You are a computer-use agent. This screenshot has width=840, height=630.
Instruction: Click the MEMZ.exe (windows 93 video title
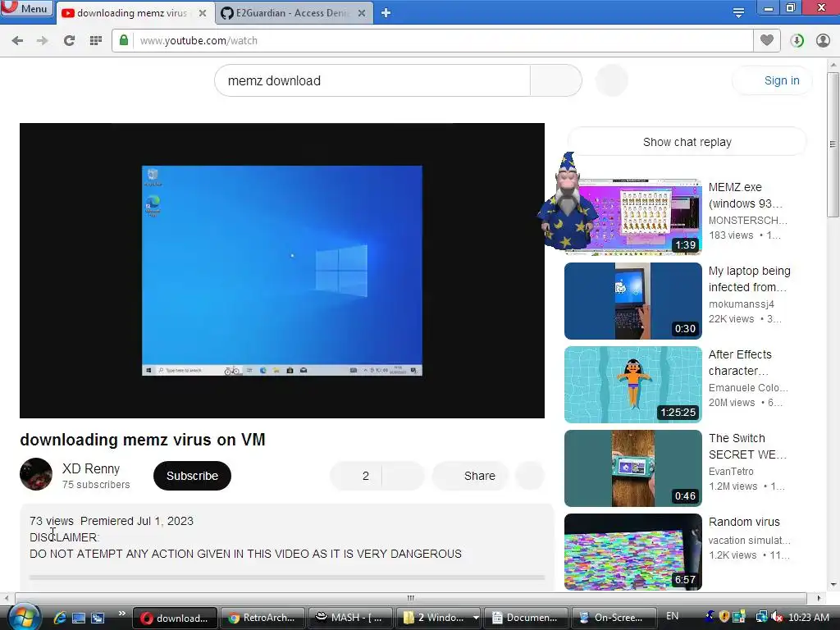tap(746, 195)
